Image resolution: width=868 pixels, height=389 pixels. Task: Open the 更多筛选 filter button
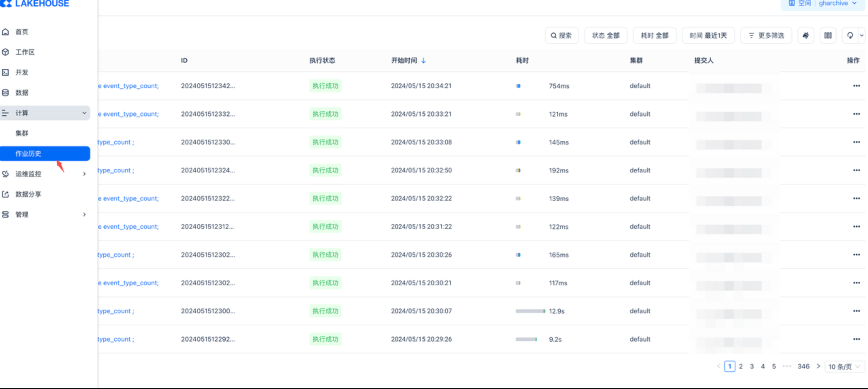pyautogui.click(x=766, y=35)
